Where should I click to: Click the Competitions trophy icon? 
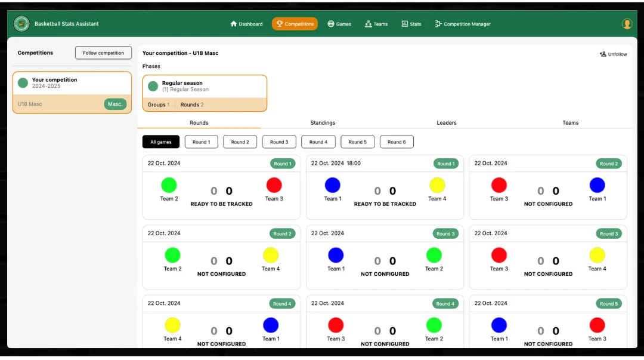[280, 24]
